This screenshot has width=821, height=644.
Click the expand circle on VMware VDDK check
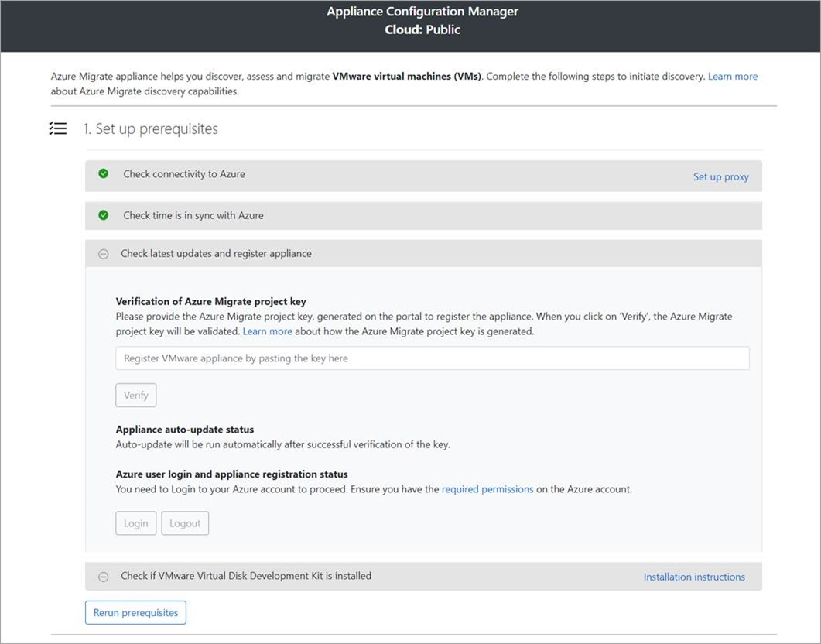pyautogui.click(x=103, y=576)
